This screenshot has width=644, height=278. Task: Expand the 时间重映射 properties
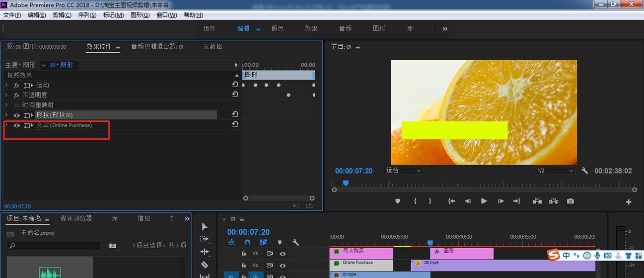click(6, 105)
